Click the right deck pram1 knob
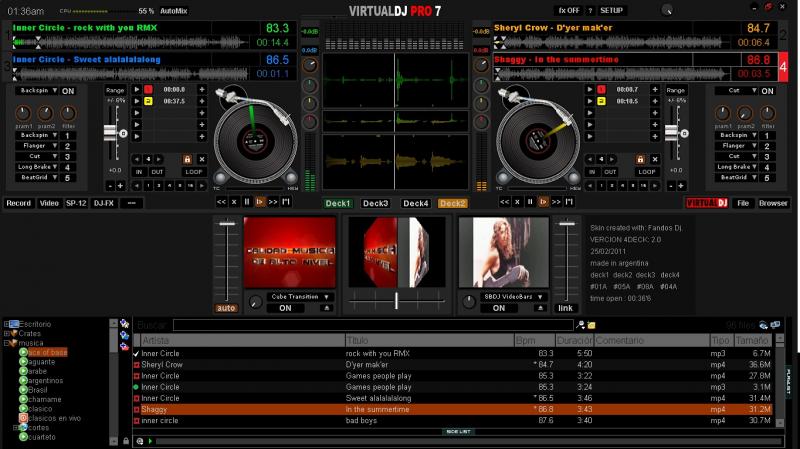 (722, 113)
